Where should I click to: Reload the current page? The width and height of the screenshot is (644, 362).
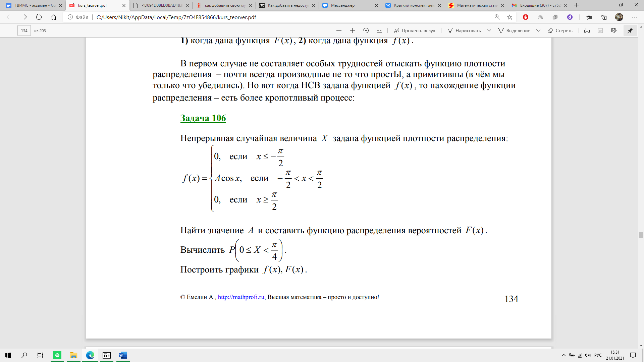point(39,17)
